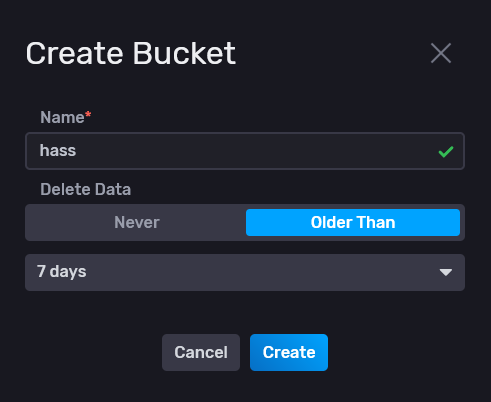
Task: Click the Delete Data label
Action: click(86, 189)
